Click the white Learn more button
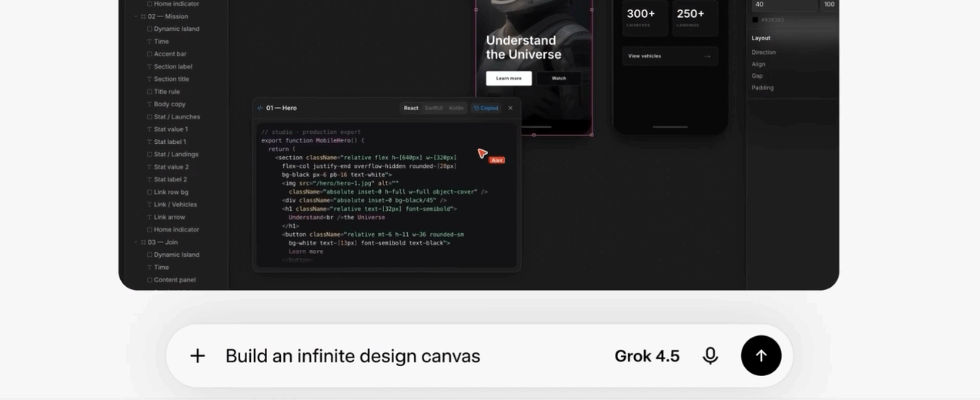Screen dimensions: 980x400 509,78
